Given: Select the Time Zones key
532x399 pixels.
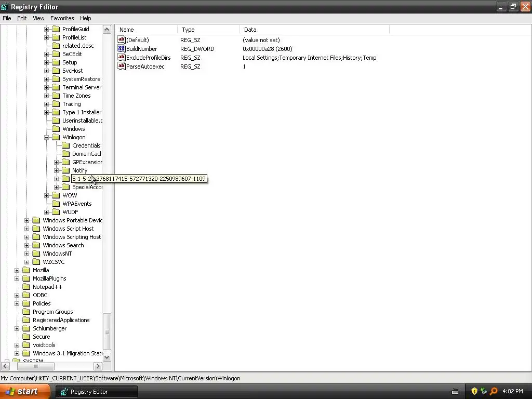Looking at the screenshot, I should (76, 96).
